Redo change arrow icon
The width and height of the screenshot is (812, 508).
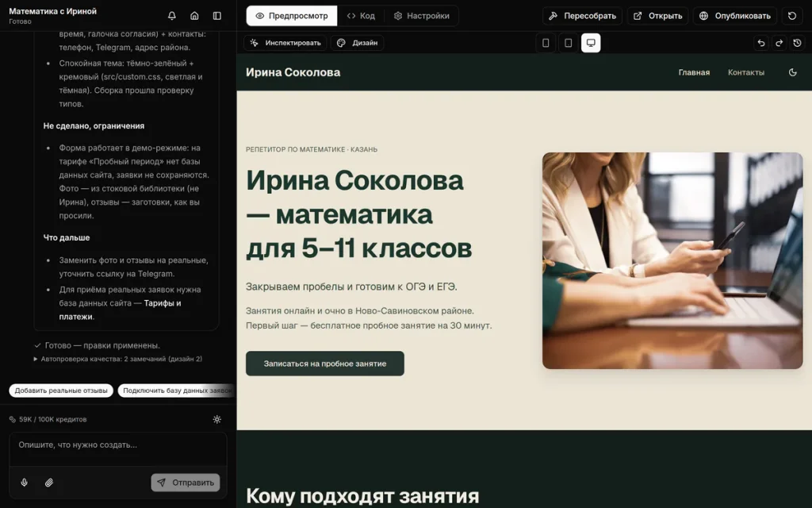[x=779, y=43]
